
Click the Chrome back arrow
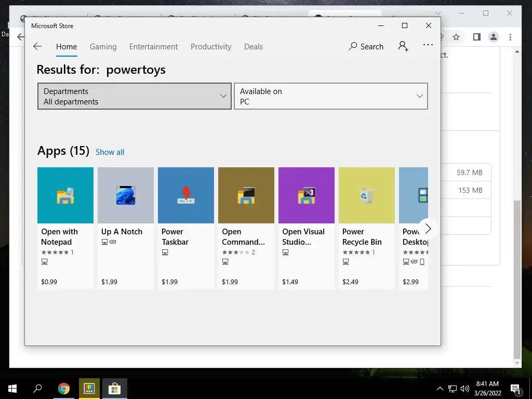coord(21,37)
